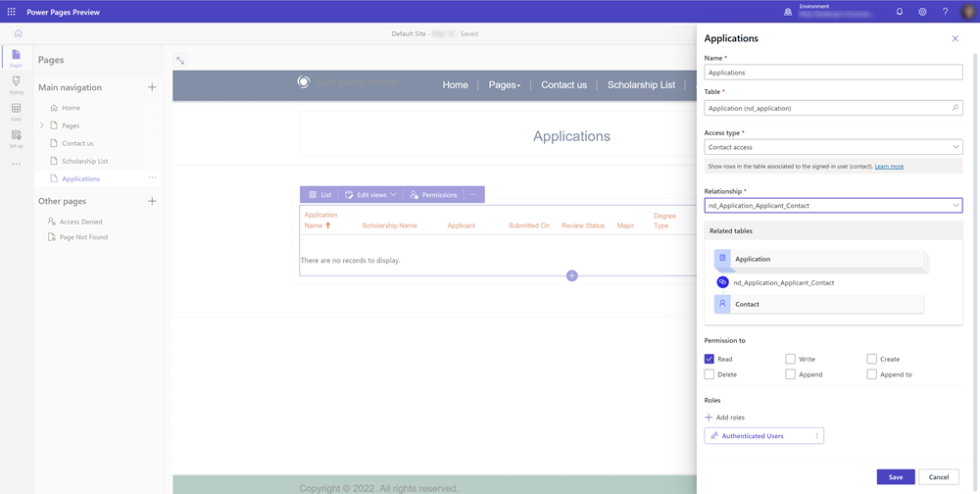Enable the Append permission checkbox
Viewport: 980px width, 494px height.
click(791, 374)
